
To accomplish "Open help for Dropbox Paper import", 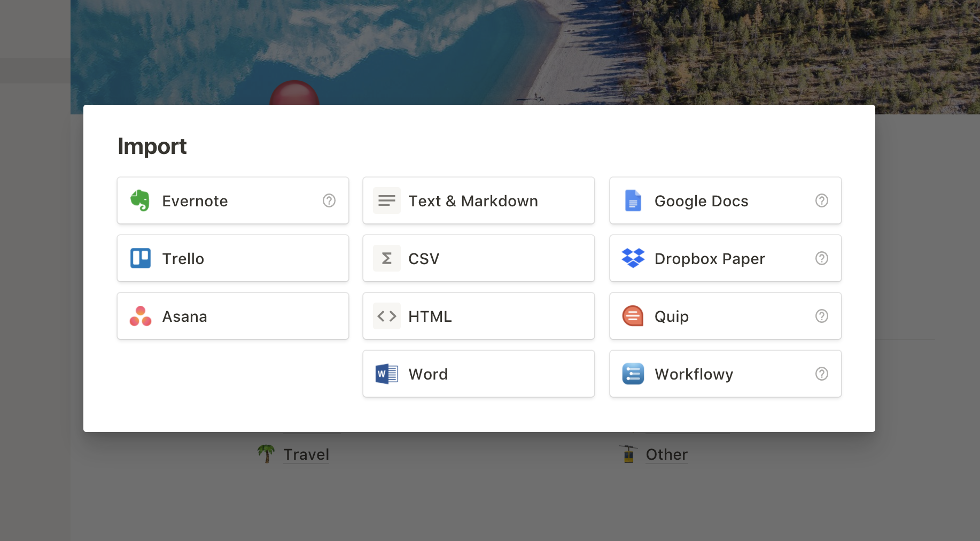I will [x=822, y=258].
